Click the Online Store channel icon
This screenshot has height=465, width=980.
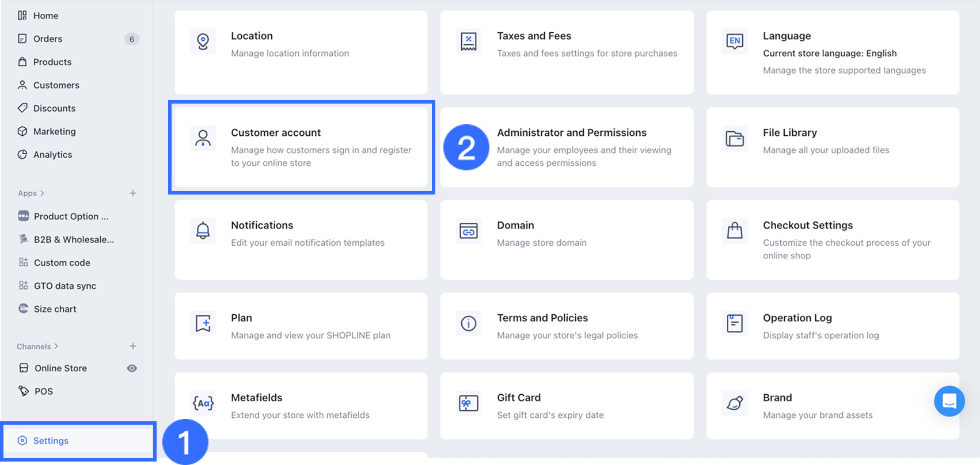pyautogui.click(x=24, y=368)
